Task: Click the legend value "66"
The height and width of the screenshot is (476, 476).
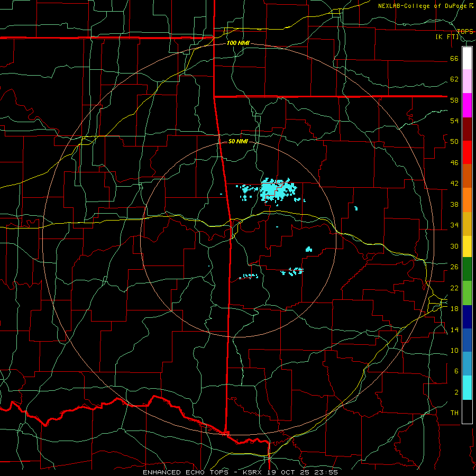Action: [x=454, y=59]
